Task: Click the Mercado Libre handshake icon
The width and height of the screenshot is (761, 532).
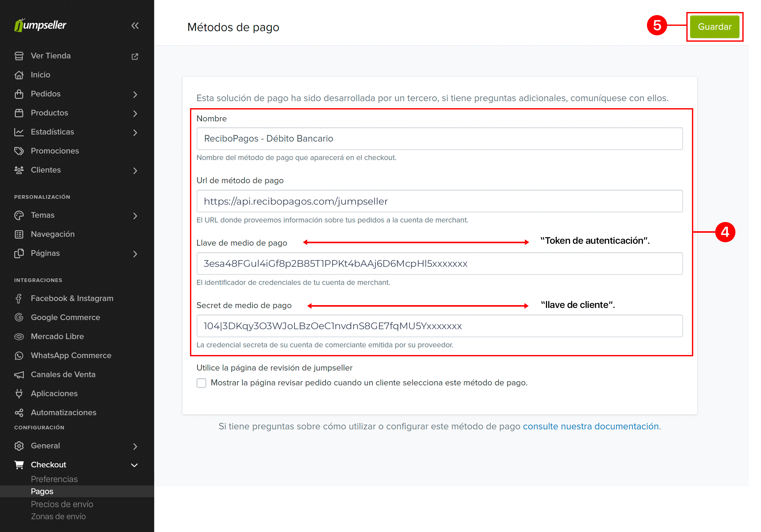Action: [x=19, y=336]
